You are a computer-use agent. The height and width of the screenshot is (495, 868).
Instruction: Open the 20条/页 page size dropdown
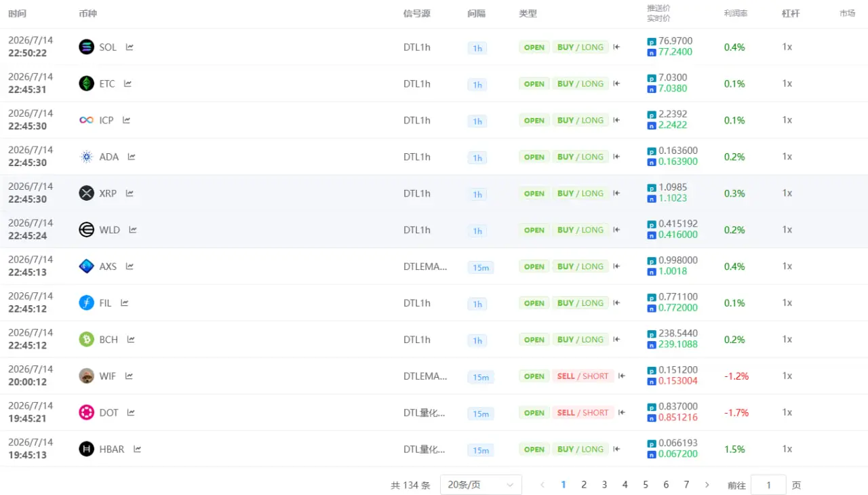click(x=481, y=485)
